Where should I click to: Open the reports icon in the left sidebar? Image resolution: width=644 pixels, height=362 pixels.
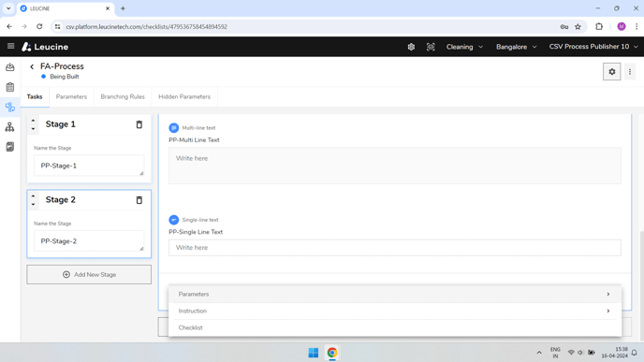10,147
